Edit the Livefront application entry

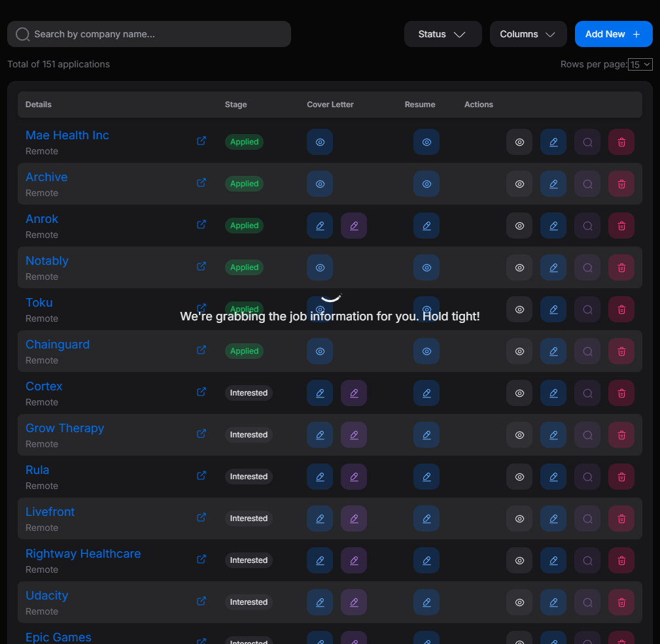(553, 518)
